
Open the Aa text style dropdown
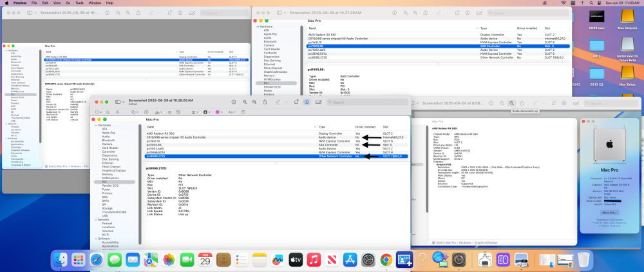click(x=232, y=112)
